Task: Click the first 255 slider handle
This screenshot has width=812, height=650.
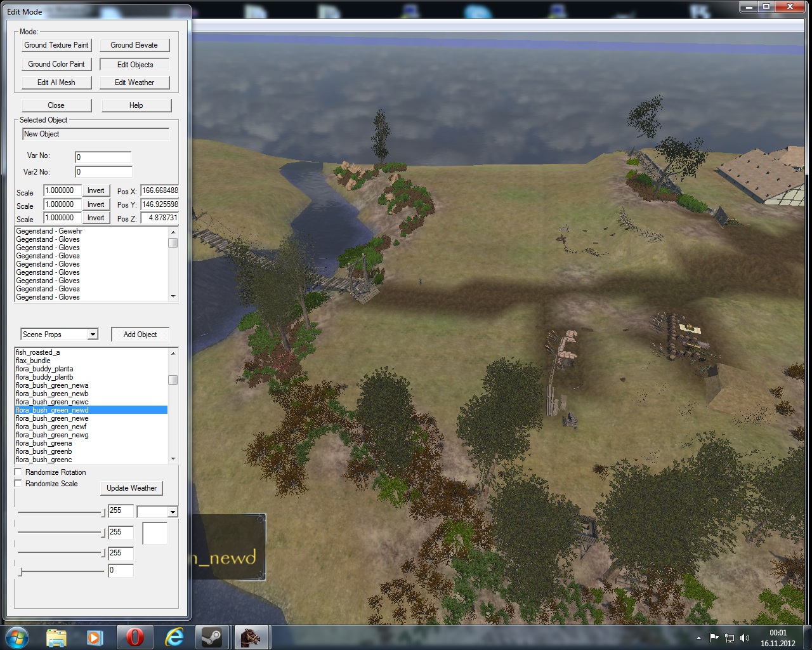Action: point(103,512)
